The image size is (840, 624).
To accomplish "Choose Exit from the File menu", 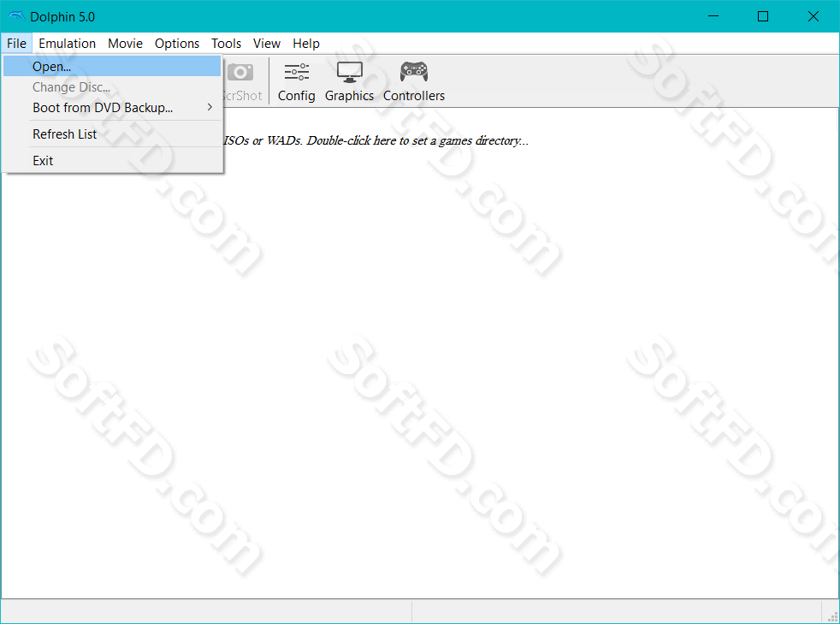I will click(x=112, y=161).
